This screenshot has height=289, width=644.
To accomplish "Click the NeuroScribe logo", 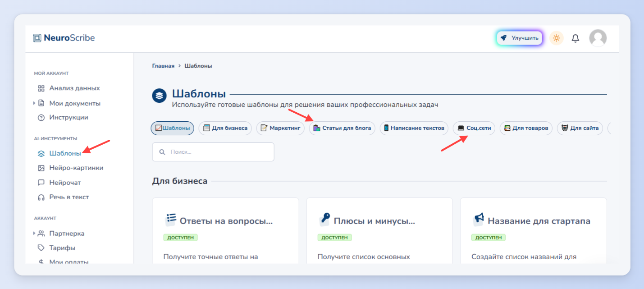I will click(64, 38).
